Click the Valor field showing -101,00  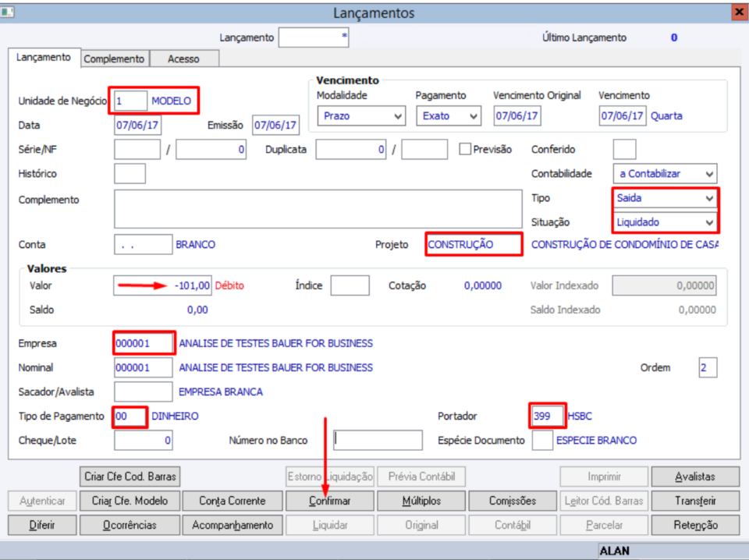162,285
